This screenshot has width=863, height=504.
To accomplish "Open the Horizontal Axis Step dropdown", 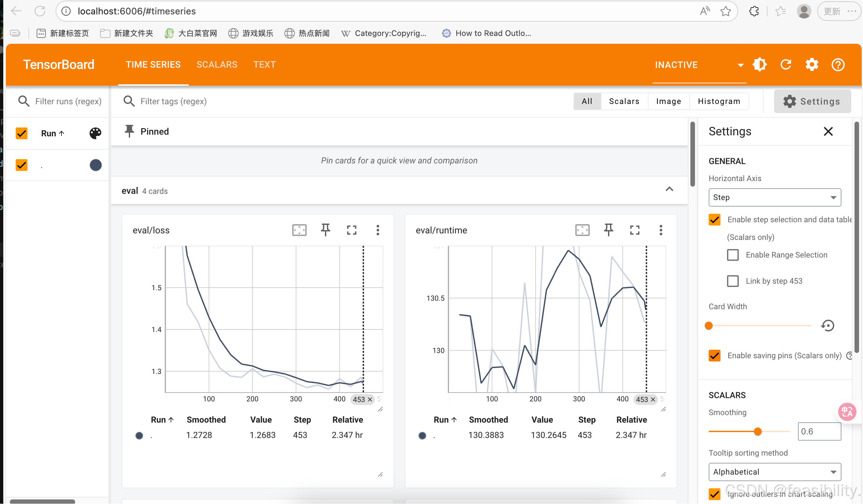I will click(775, 197).
